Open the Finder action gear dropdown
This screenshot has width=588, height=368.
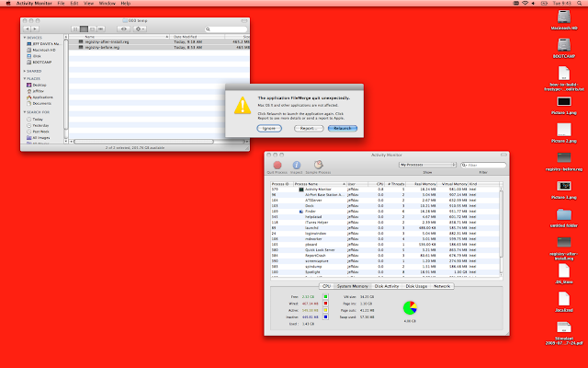click(140, 29)
